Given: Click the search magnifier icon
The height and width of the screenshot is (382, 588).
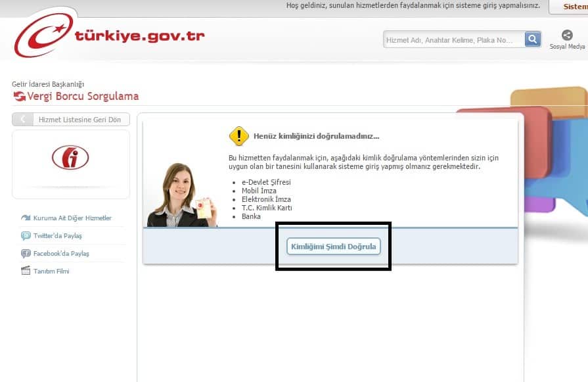Looking at the screenshot, I should pyautogui.click(x=532, y=39).
